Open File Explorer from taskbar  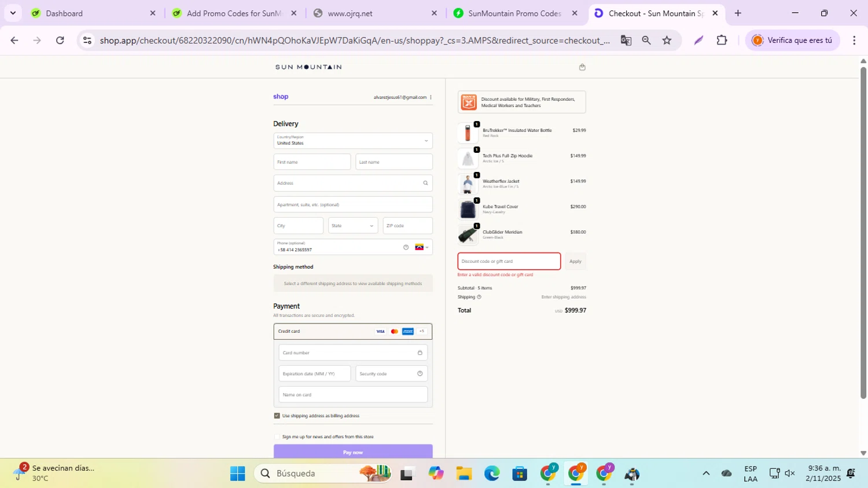(x=464, y=474)
